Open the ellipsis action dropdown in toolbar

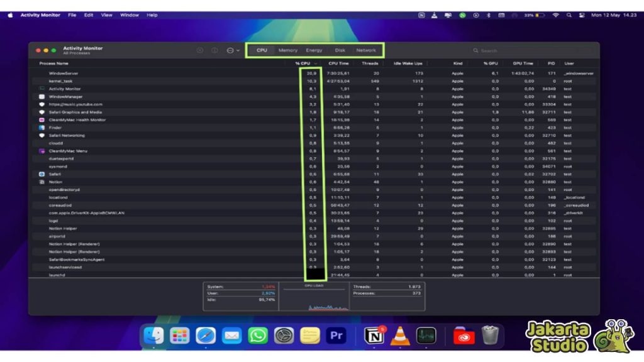[233, 50]
